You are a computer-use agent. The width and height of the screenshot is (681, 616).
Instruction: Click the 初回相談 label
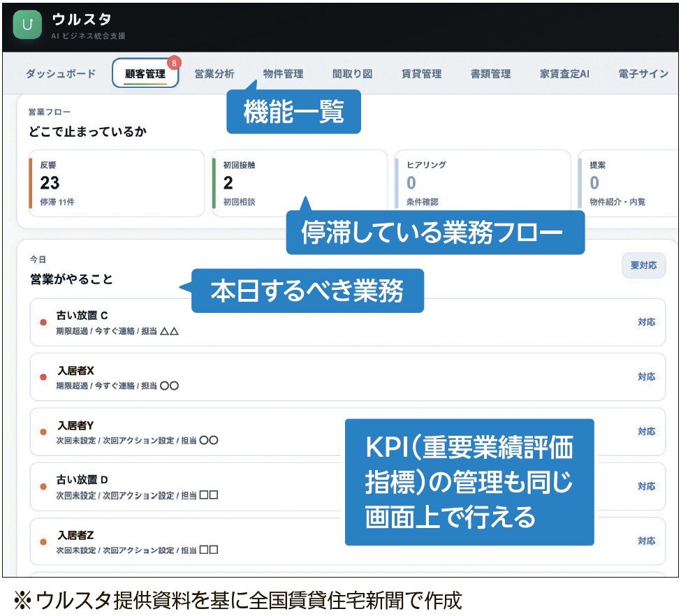point(239,202)
